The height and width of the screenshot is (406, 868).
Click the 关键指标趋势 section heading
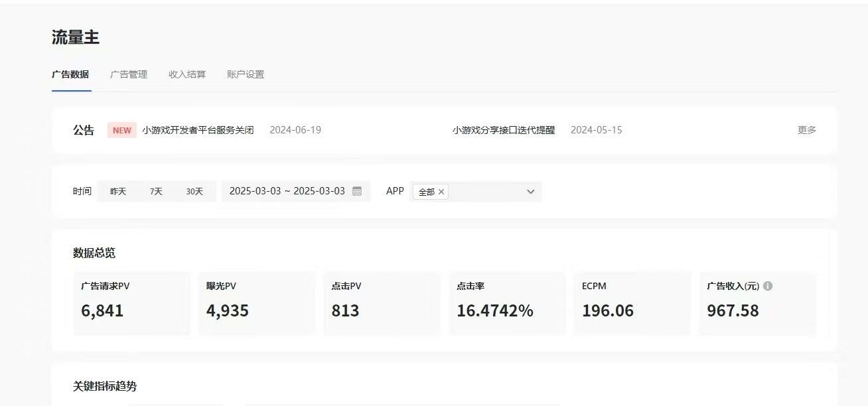105,386
